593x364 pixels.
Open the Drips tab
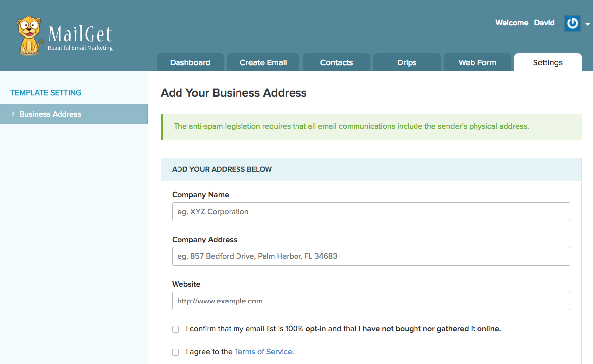pyautogui.click(x=407, y=63)
